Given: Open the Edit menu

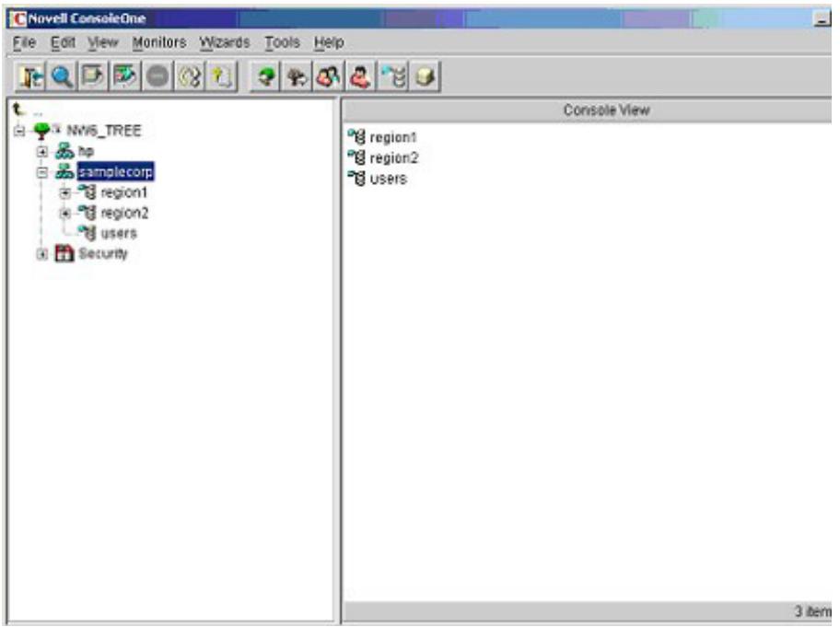Looking at the screenshot, I should click(64, 42).
